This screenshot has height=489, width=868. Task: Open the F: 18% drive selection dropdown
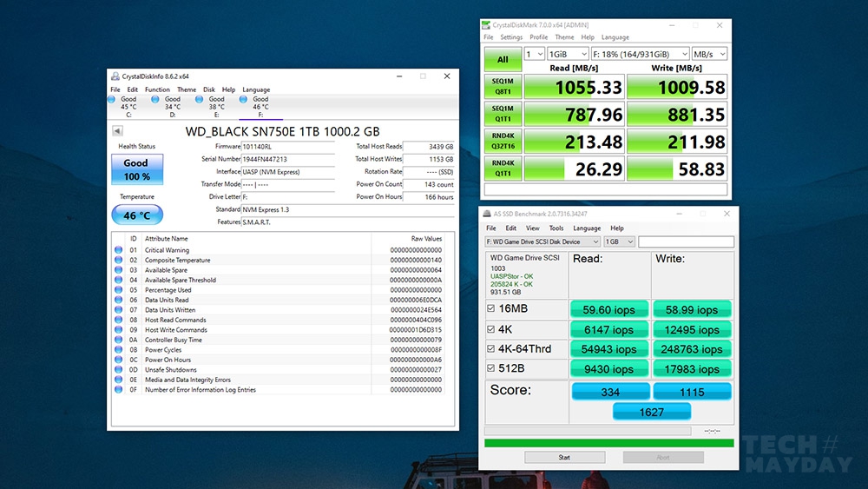tap(640, 54)
